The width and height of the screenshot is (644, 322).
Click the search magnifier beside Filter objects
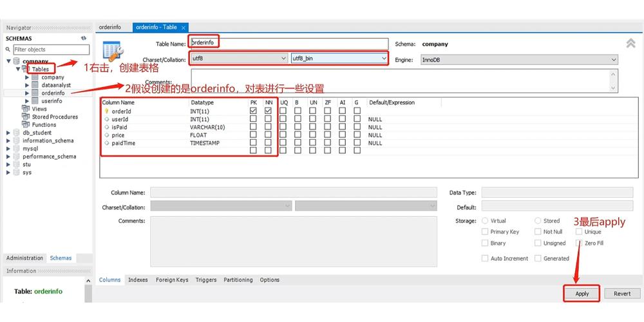click(x=8, y=50)
